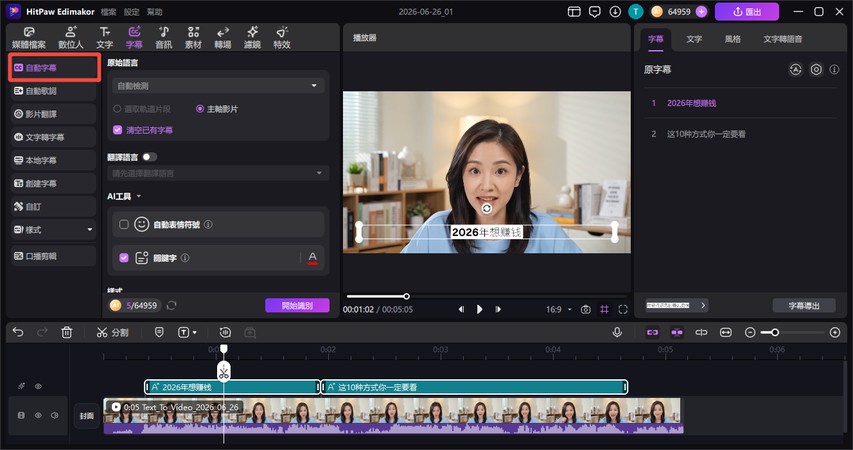Click the subtitle settings circle icon beside 原字幕
853x450 pixels.
point(816,69)
